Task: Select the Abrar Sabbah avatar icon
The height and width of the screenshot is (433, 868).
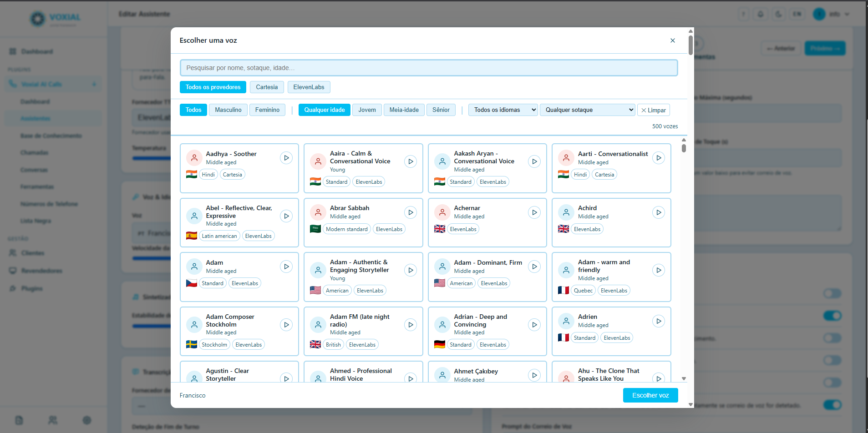Action: pyautogui.click(x=318, y=212)
